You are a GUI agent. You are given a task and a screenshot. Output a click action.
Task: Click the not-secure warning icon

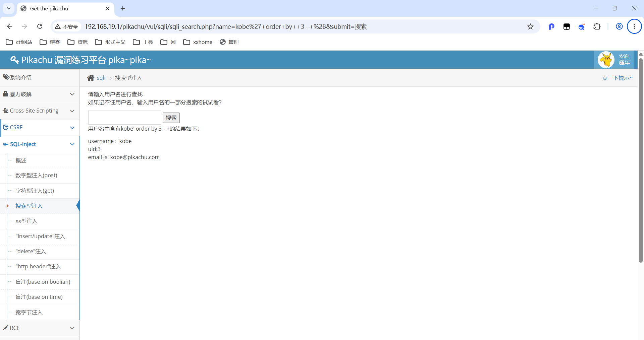click(x=58, y=26)
